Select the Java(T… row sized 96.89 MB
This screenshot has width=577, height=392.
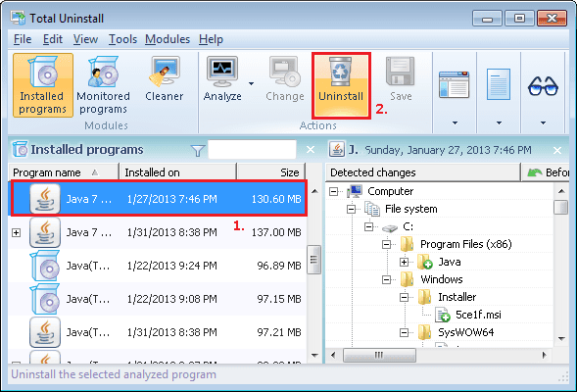(158, 266)
